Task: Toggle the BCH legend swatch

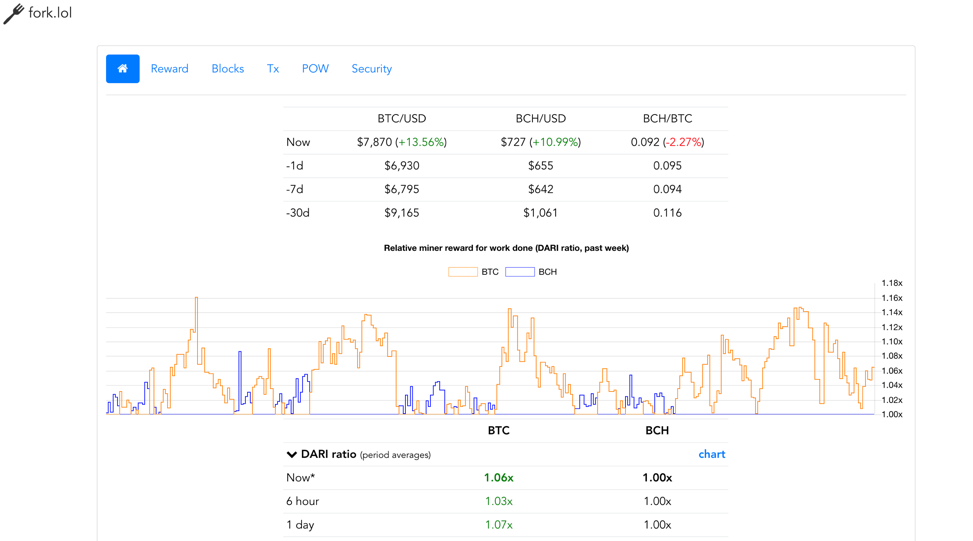Action: point(520,272)
